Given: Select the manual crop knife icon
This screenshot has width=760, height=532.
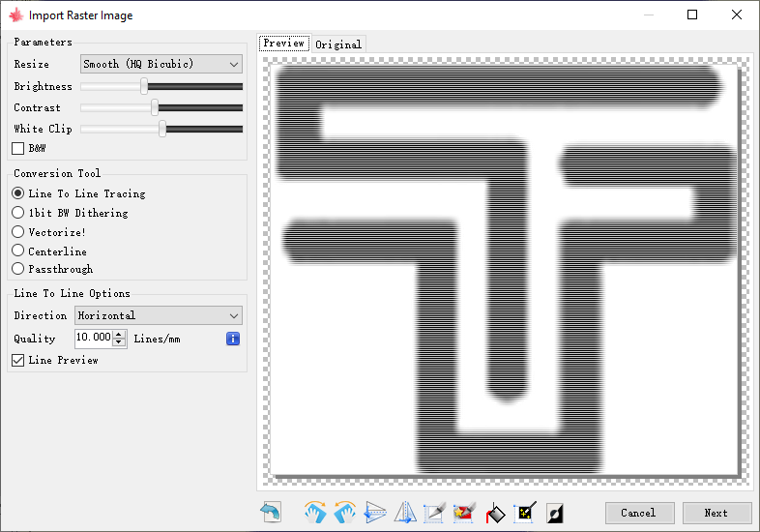Looking at the screenshot, I should tap(434, 512).
